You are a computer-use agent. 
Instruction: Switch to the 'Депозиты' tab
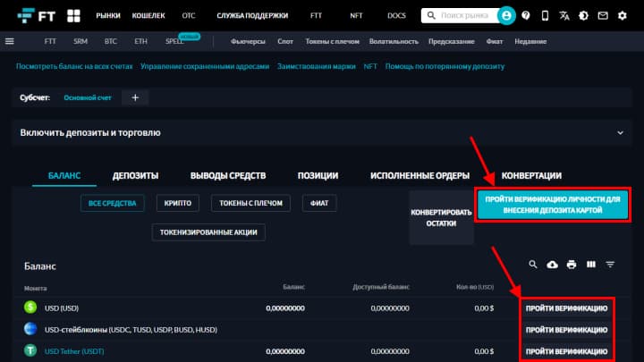click(135, 175)
